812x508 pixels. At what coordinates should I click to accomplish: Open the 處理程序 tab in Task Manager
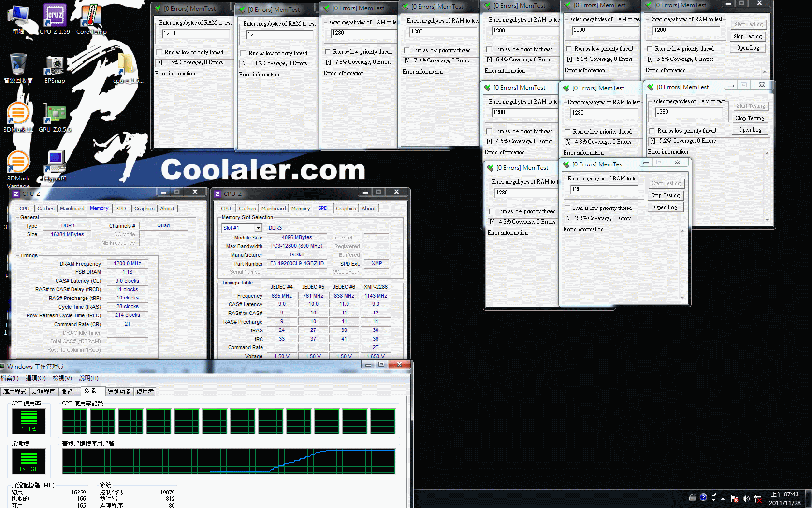43,392
